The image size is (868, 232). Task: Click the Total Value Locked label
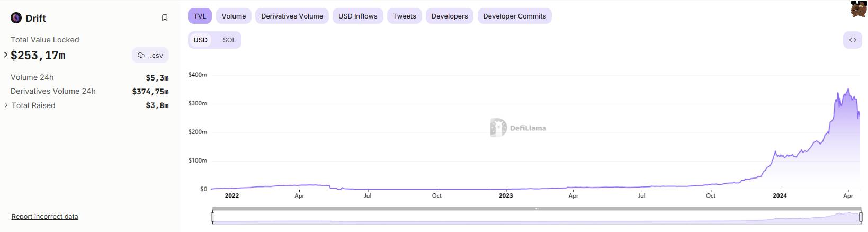point(45,40)
